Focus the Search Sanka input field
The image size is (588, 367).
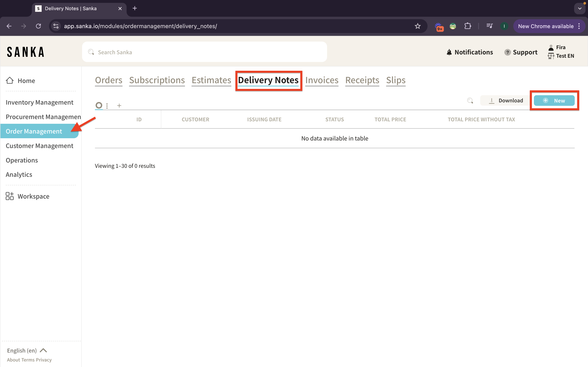tap(204, 52)
